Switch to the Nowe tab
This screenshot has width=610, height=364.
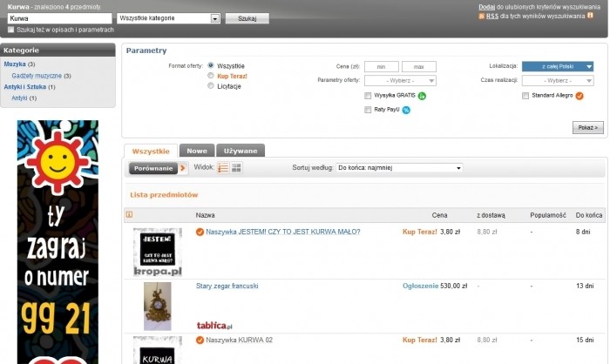(196, 151)
